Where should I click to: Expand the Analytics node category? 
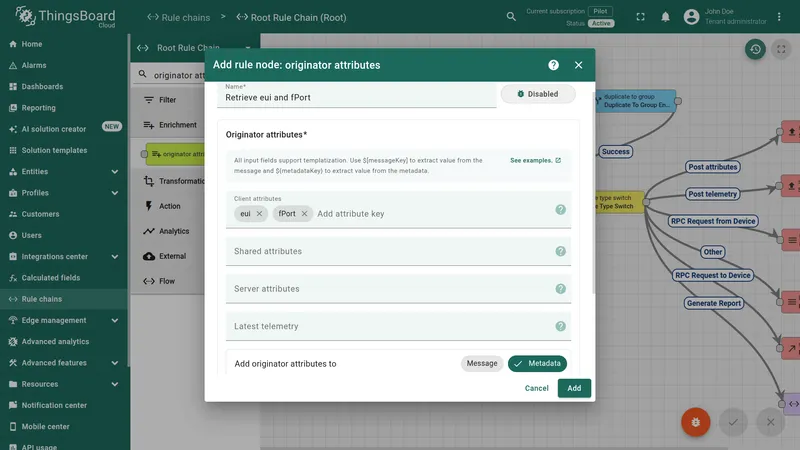[x=168, y=231]
